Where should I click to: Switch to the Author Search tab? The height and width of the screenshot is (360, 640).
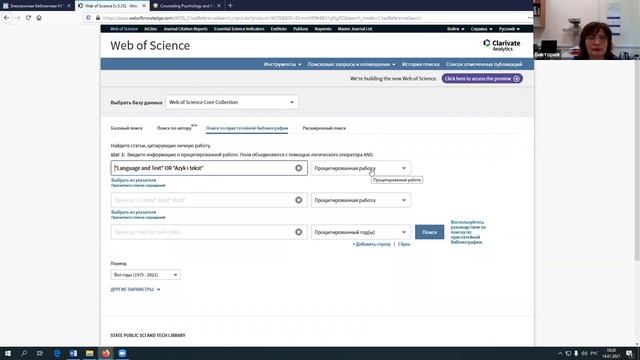pos(174,128)
